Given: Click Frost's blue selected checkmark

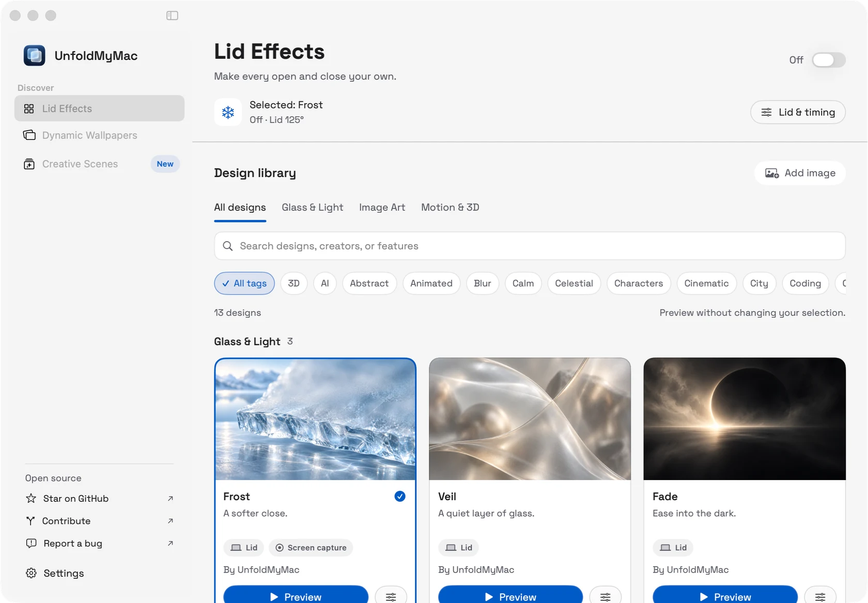Looking at the screenshot, I should pos(400,497).
